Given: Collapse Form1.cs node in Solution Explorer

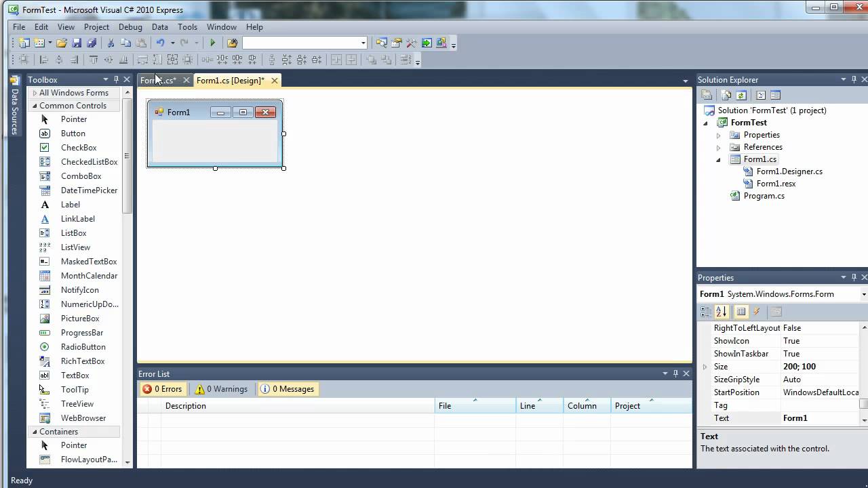Looking at the screenshot, I should [718, 160].
